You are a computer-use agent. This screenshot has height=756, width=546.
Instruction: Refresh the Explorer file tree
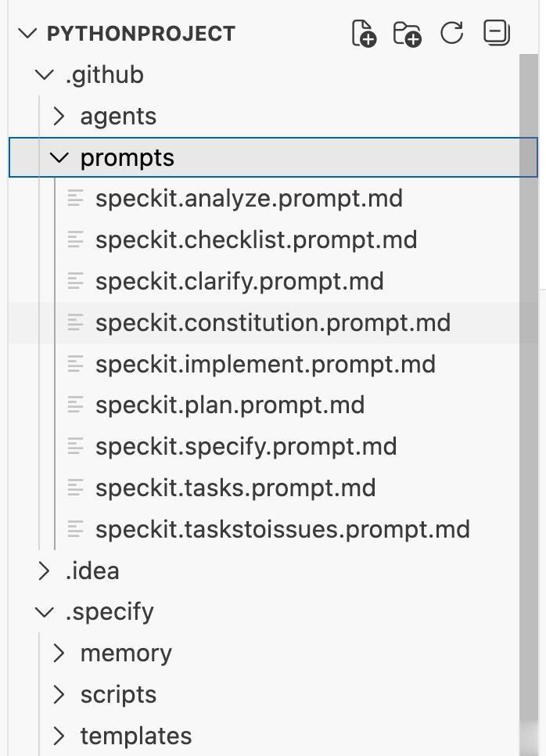click(452, 34)
